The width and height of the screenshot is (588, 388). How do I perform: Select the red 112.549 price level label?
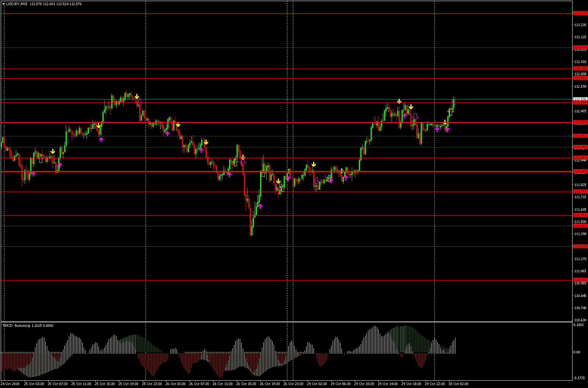click(580, 103)
